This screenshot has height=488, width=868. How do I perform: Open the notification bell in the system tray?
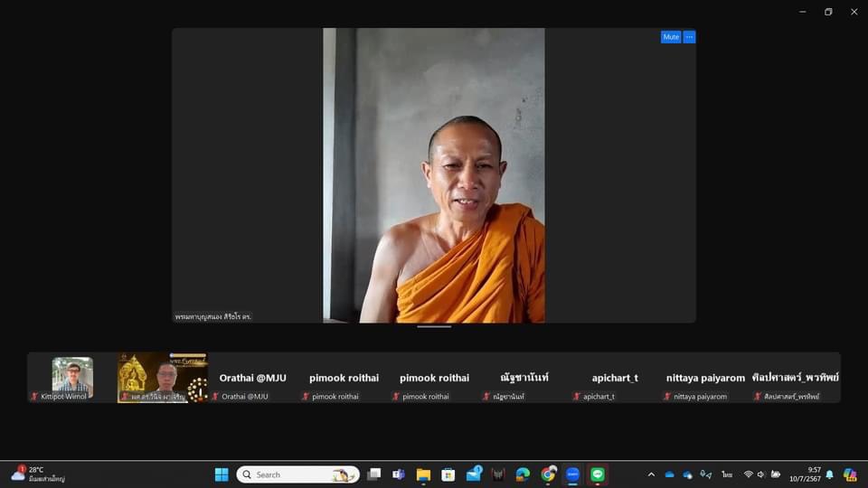(x=829, y=474)
